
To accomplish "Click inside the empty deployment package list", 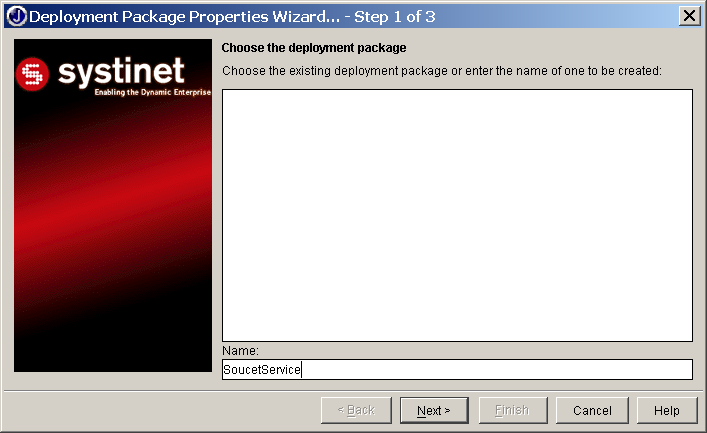I will coord(457,215).
